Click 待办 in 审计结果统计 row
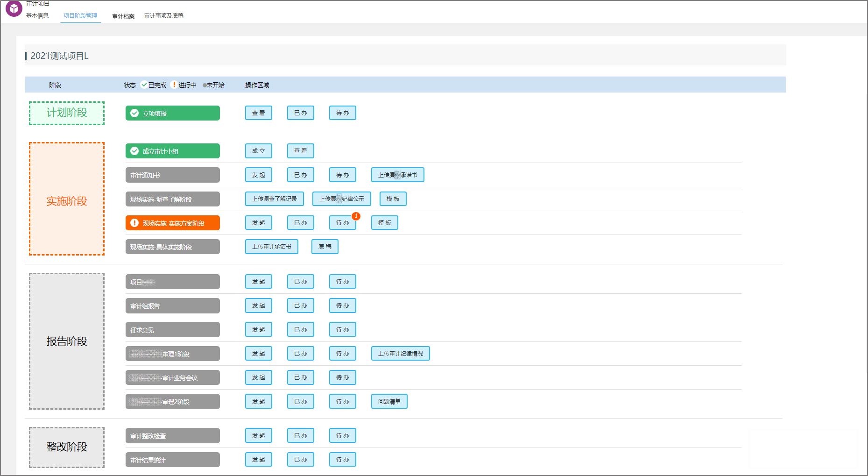Viewport: 868px width, 476px height. [x=343, y=459]
